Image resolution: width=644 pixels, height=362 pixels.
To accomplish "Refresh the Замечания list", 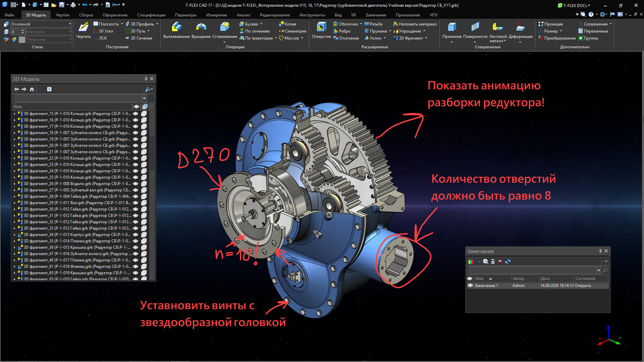I will coord(508,261).
